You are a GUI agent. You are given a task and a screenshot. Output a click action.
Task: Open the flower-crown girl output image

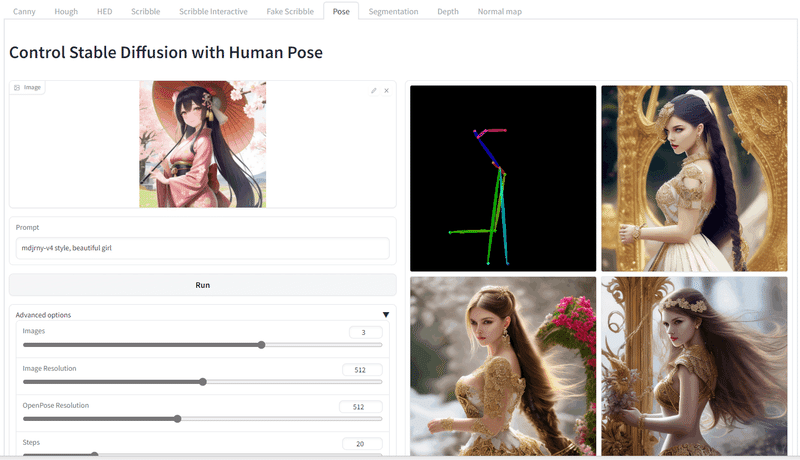(x=694, y=366)
